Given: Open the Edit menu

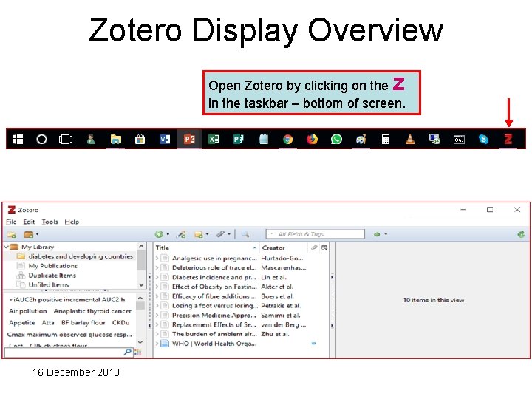Looking at the screenshot, I should click(x=29, y=222).
